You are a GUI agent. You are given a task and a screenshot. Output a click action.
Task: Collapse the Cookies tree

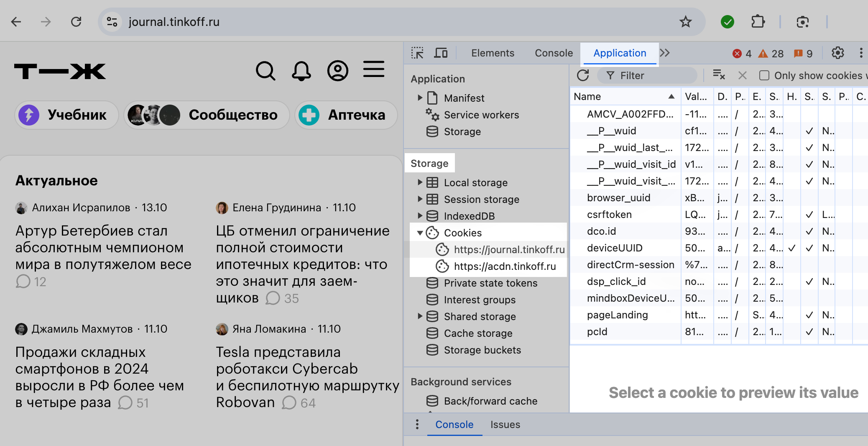(x=420, y=233)
